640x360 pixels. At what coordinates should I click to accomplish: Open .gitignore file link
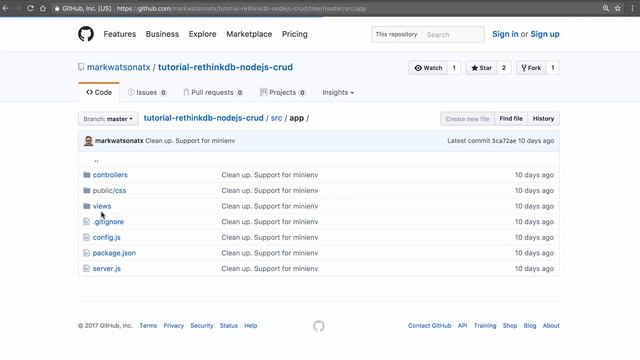pos(108,222)
